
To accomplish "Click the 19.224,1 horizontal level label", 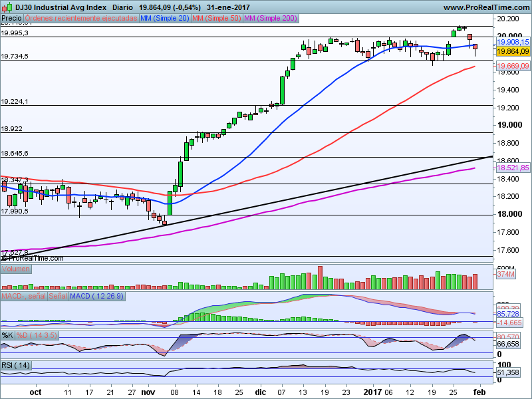I will point(15,102).
